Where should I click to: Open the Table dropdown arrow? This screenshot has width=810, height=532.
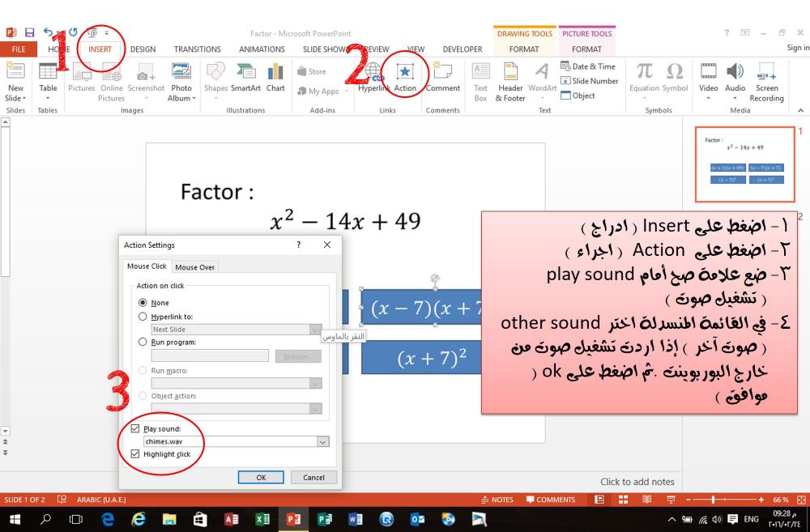[x=48, y=98]
